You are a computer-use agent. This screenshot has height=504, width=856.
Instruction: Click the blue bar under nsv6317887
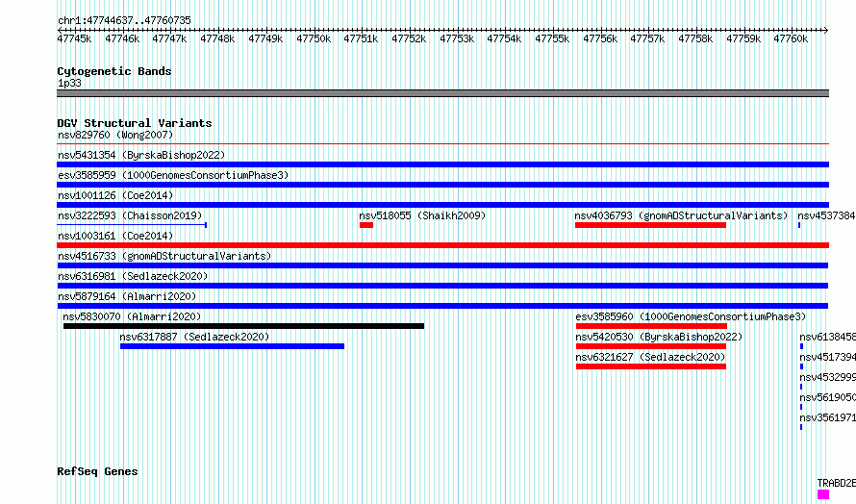(x=232, y=346)
